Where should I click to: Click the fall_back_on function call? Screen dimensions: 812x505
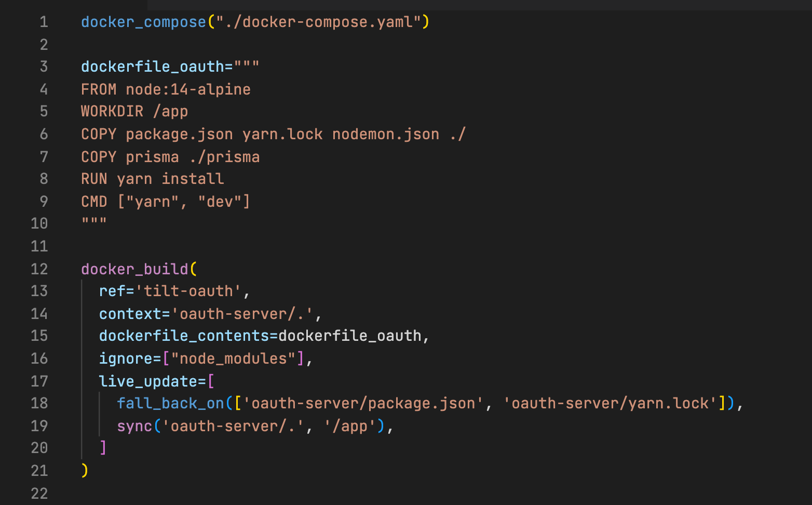(x=171, y=403)
